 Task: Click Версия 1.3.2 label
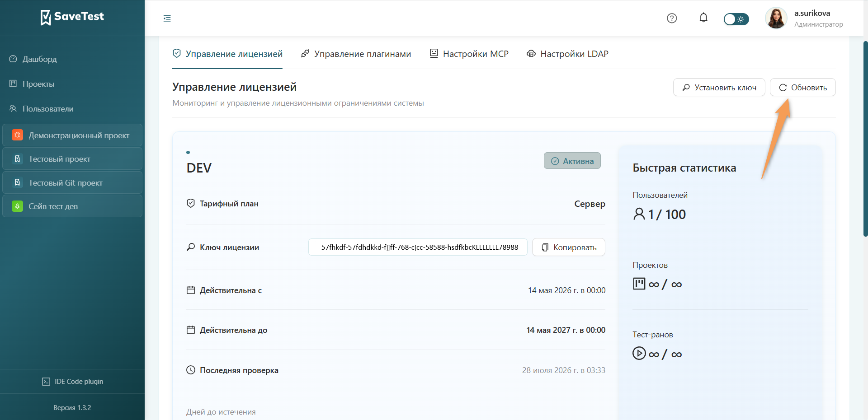point(72,408)
